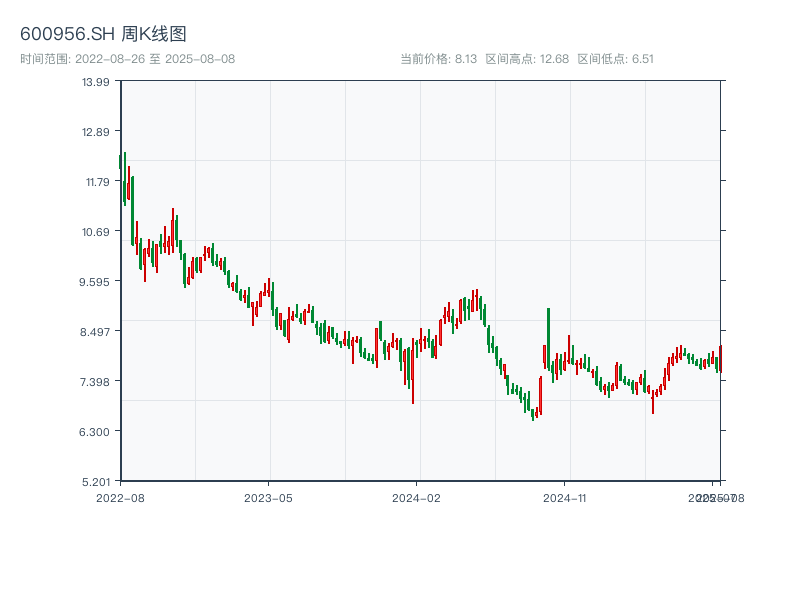800x600 pixels.
Task: Click the 2023-05 date axis label
Action: (x=268, y=497)
